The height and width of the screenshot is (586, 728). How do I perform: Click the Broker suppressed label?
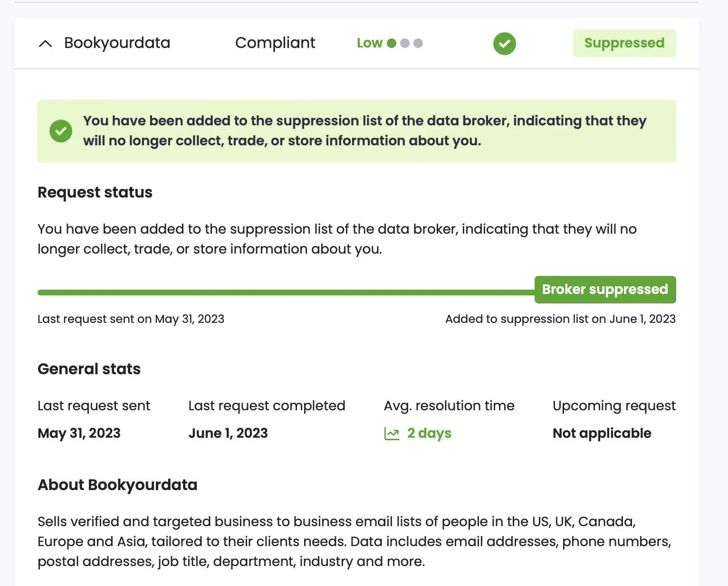605,290
